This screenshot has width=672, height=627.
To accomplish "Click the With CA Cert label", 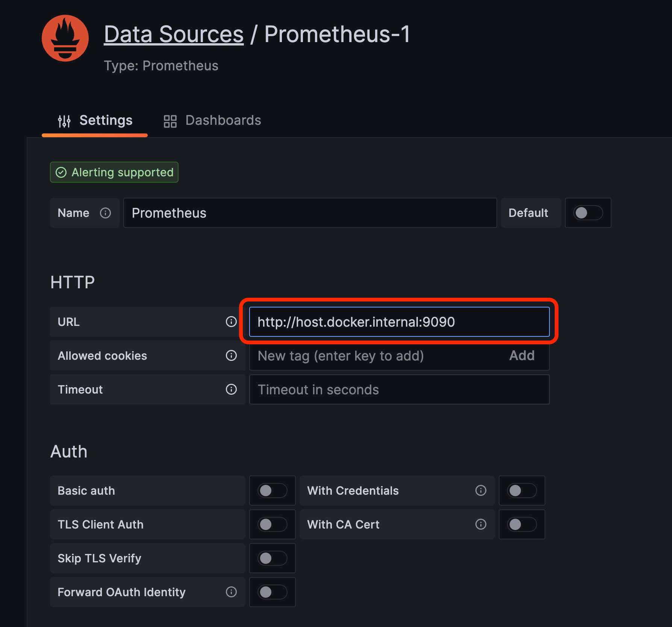I will pyautogui.click(x=343, y=525).
